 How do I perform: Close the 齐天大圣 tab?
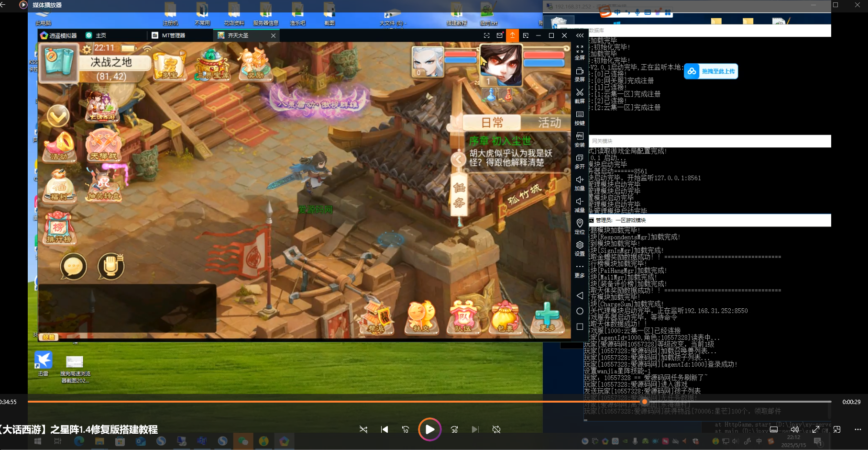[x=273, y=35]
